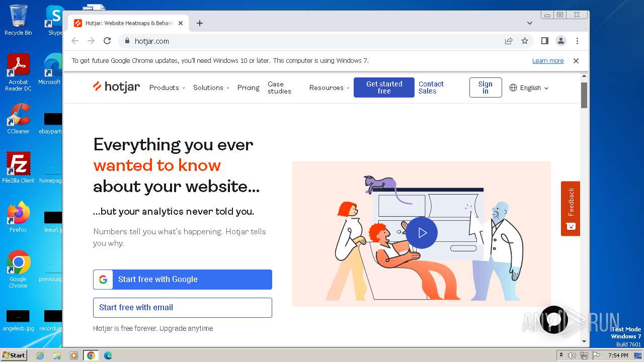The image size is (644, 362).
Task: Open the English language selector
Action: [529, 87]
